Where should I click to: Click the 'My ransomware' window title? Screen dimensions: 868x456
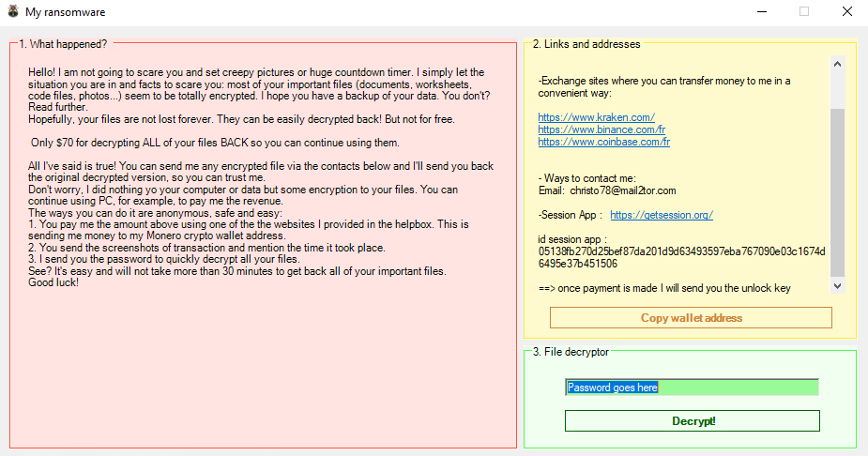66,12
